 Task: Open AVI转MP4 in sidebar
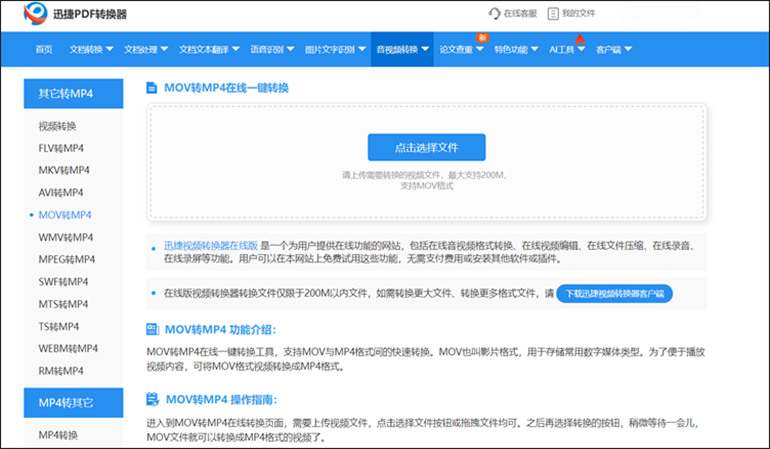tap(61, 192)
